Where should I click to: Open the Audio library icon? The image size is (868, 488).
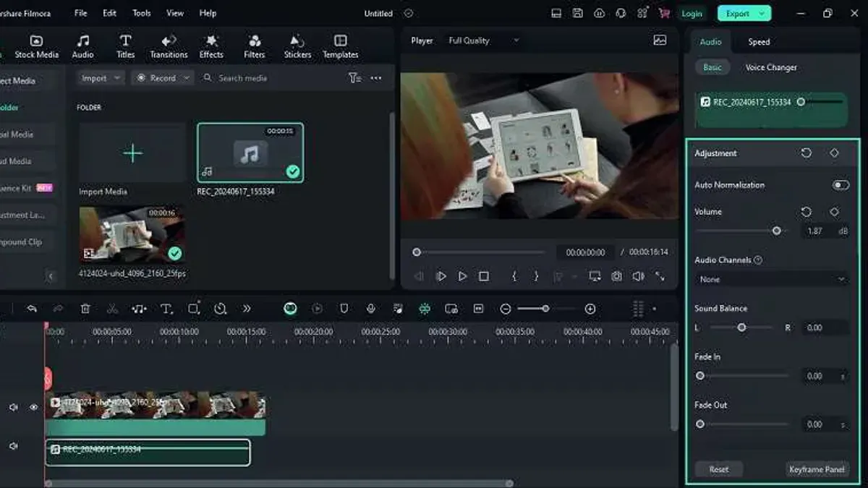click(x=82, y=47)
